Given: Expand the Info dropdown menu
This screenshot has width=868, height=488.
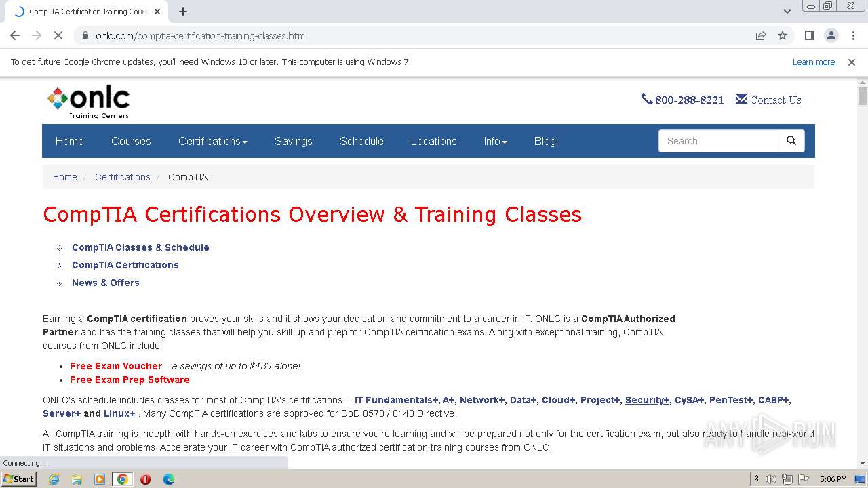Looking at the screenshot, I should [495, 141].
